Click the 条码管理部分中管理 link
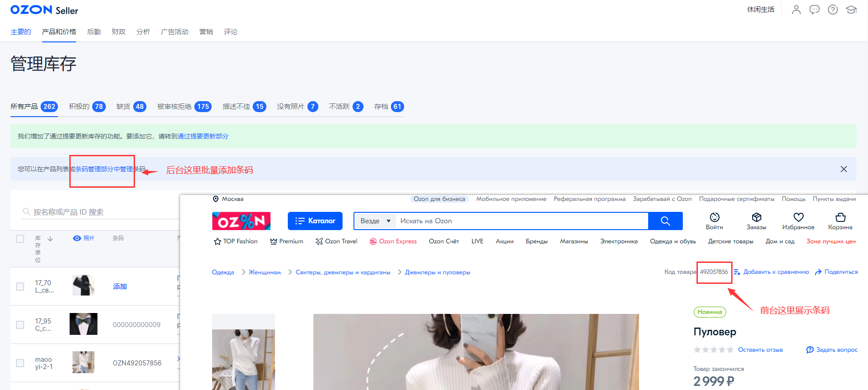The image size is (868, 390). [x=104, y=169]
